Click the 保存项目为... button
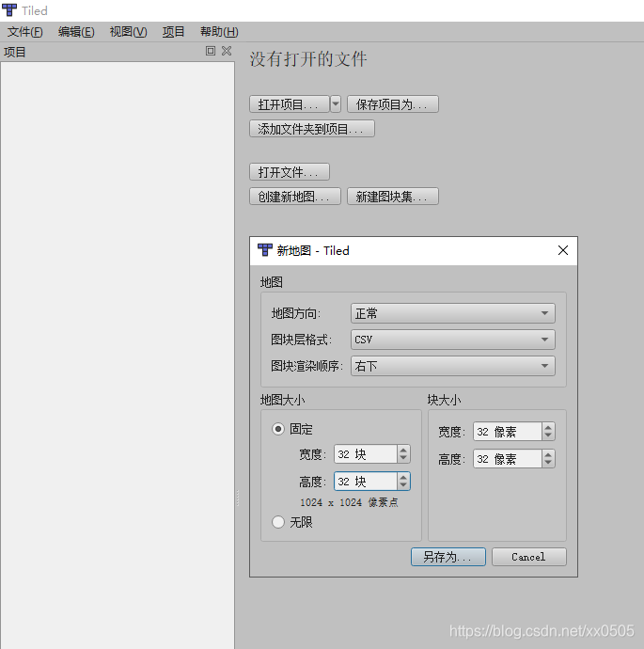Screen dimensions: 644x649 [x=393, y=103]
